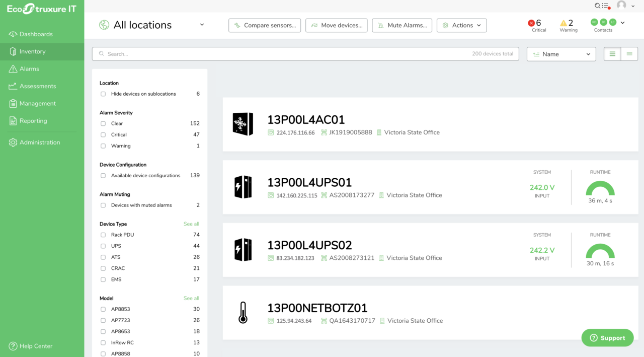Click the red Critical alarms icon

coord(531,23)
